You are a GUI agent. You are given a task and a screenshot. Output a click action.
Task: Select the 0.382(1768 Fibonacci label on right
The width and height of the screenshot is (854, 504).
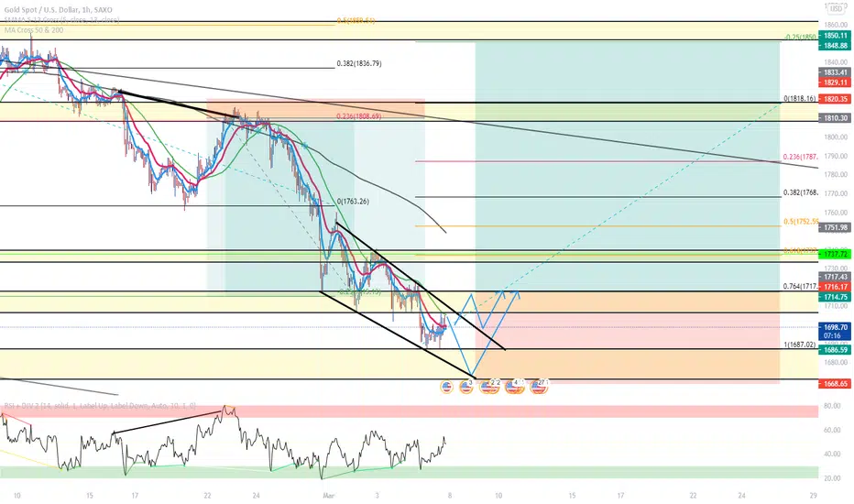[x=801, y=192]
